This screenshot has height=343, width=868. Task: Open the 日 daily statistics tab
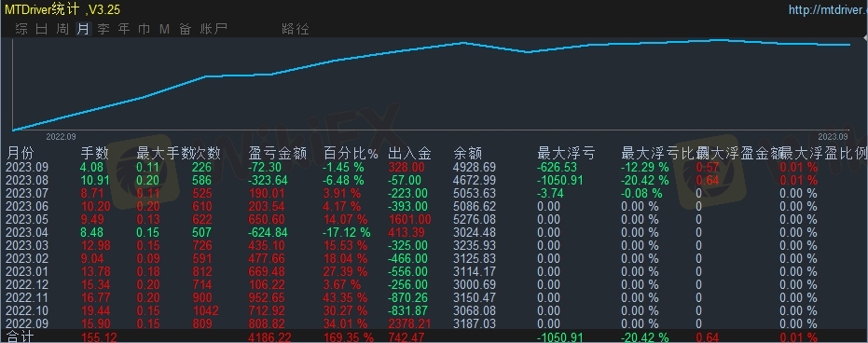point(42,29)
